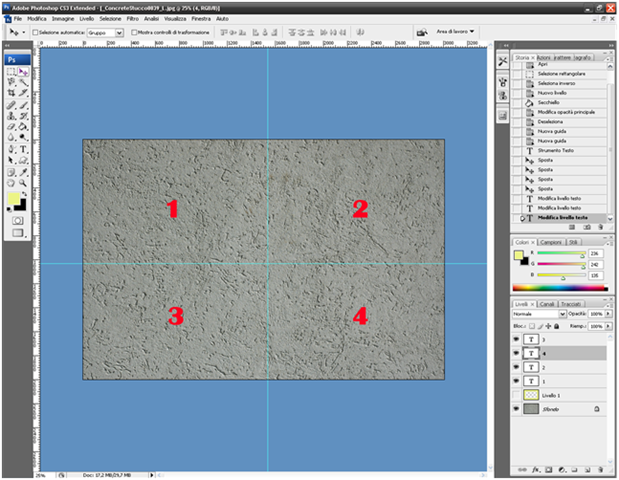The width and height of the screenshot is (619, 480).
Task: Check Mostra controlli di trasformazione
Action: [x=133, y=32]
